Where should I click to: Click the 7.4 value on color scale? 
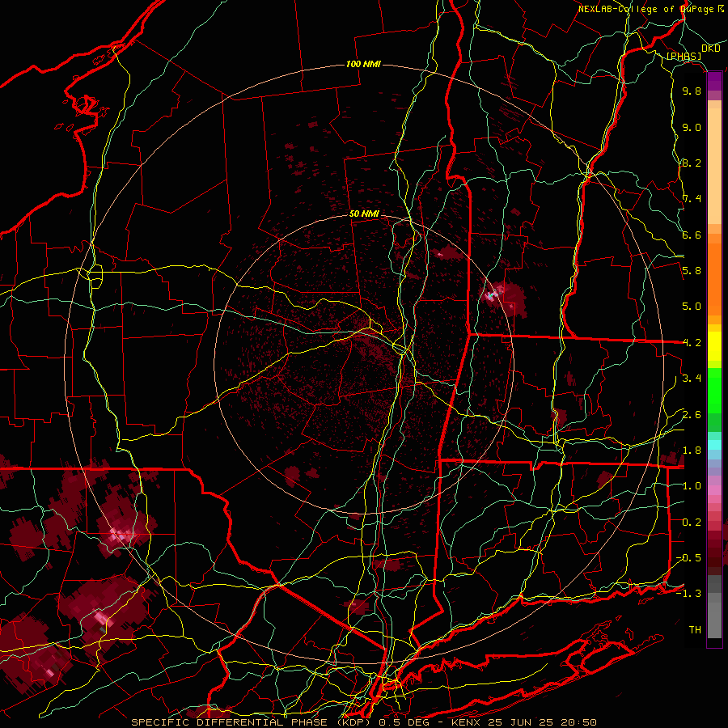tap(692, 199)
